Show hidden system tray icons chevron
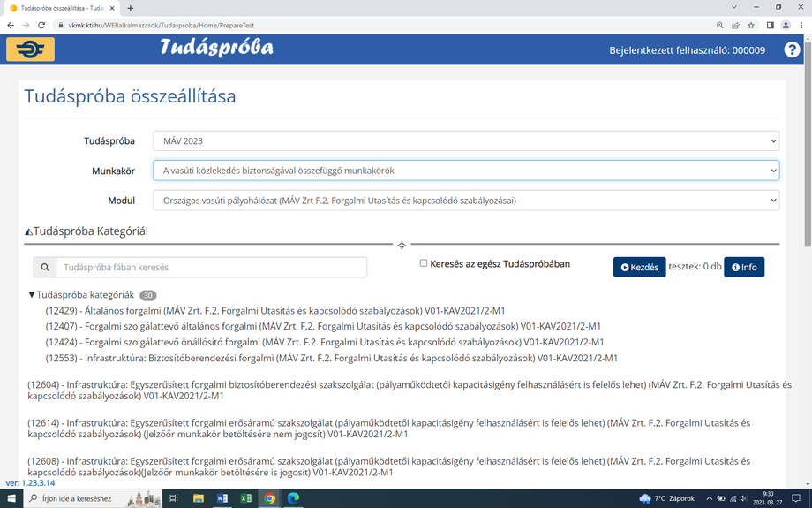Viewport: 812px width, 508px height. click(709, 498)
